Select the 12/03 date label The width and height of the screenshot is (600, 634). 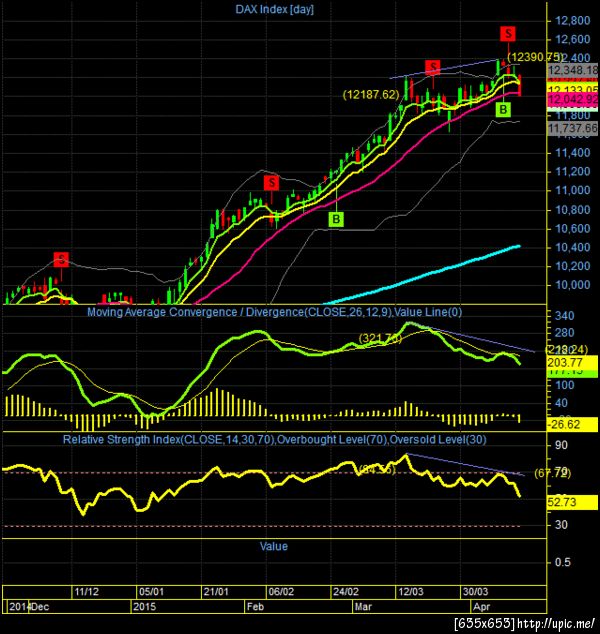[x=410, y=592]
